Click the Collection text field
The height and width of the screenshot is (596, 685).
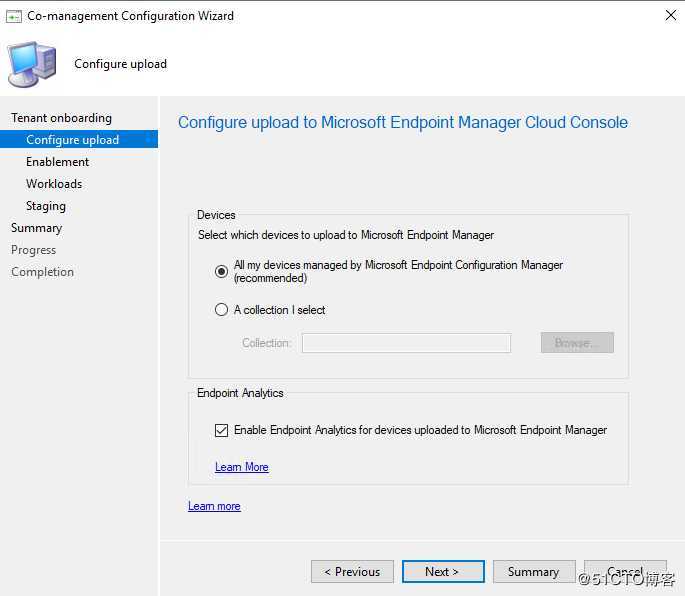pos(406,343)
